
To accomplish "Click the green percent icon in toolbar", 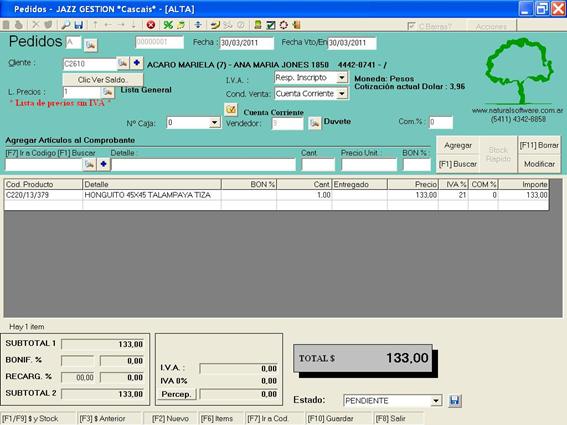I will tap(168, 25).
